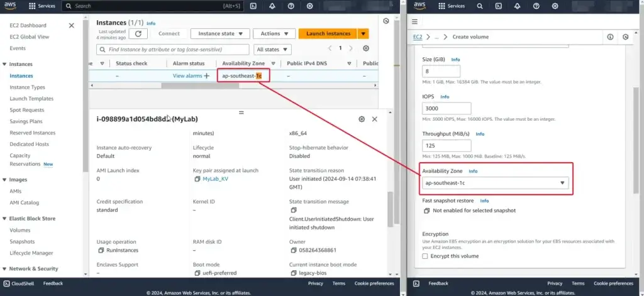The height and width of the screenshot is (296, 644).
Task: Open notifications bell in right window
Action: pos(517,6)
